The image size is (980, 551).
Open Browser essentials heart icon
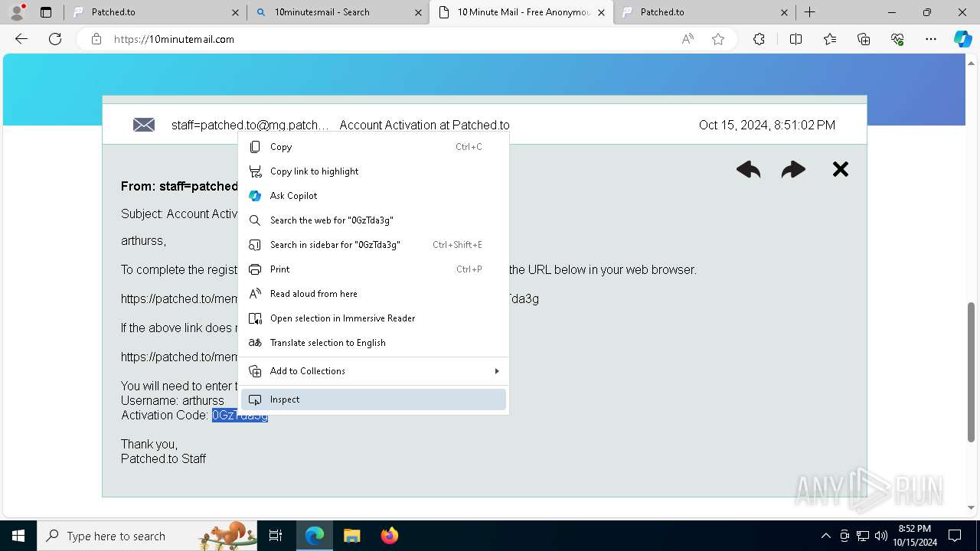coord(897,39)
